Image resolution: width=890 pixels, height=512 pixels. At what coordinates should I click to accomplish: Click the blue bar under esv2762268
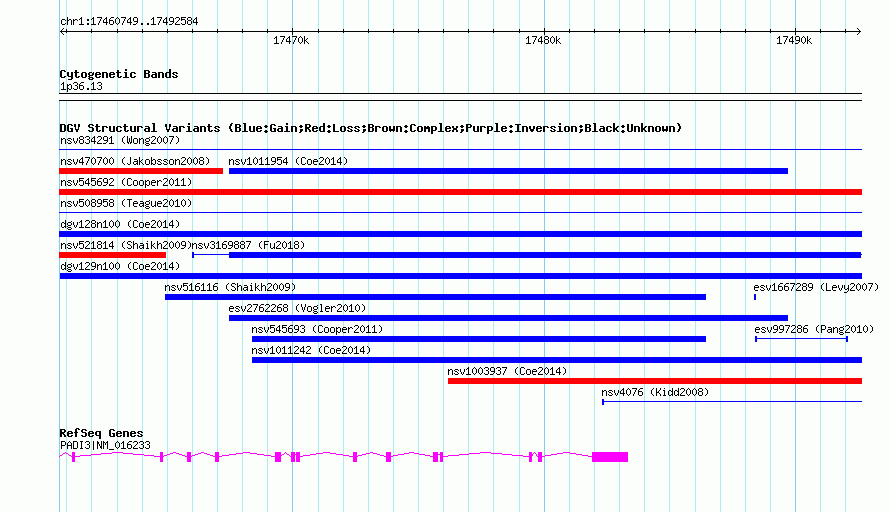point(508,318)
